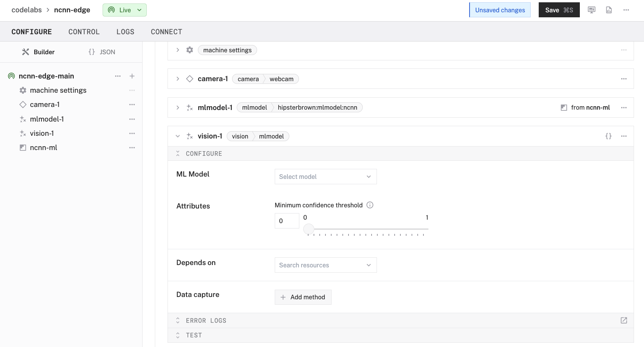Go to codelabs breadcrumb

(27, 10)
